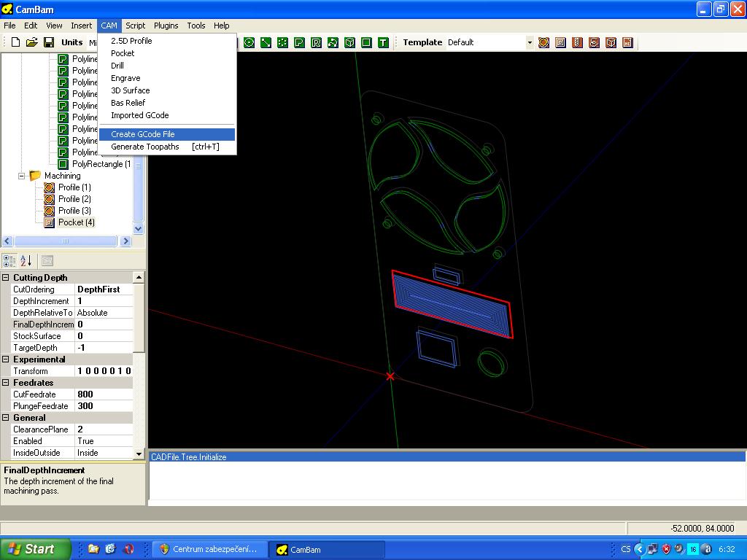
Task: Select the Text drawing tool icon
Action: 383,43
